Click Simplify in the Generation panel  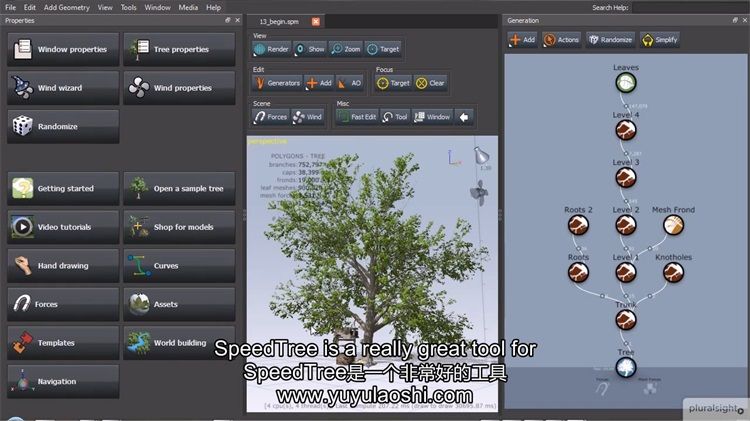coord(660,40)
